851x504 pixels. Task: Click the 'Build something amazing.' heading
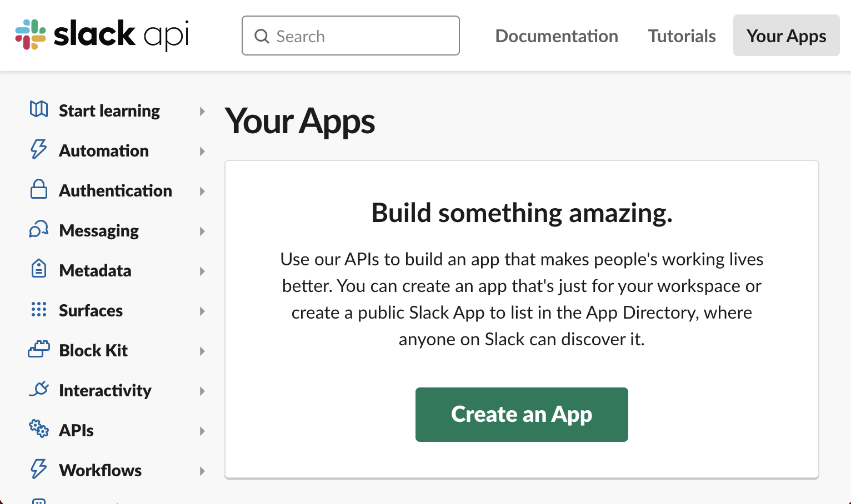coord(522,213)
